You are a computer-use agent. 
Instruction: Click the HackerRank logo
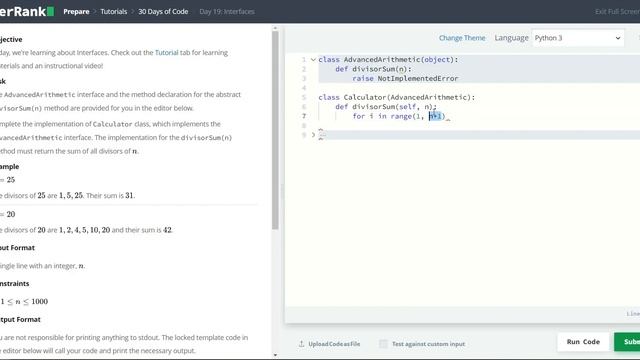[x=27, y=11]
